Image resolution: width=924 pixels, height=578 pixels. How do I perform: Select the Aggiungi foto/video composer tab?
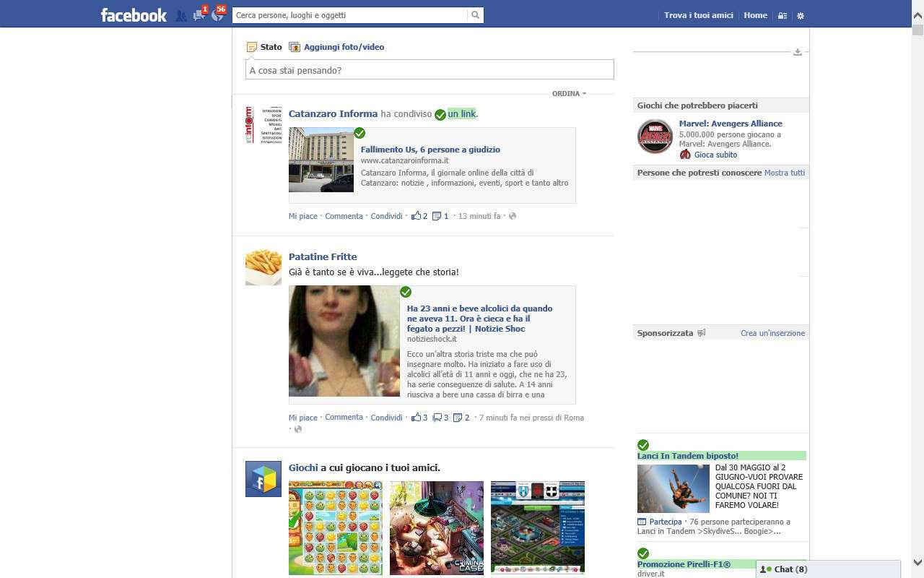coord(336,47)
